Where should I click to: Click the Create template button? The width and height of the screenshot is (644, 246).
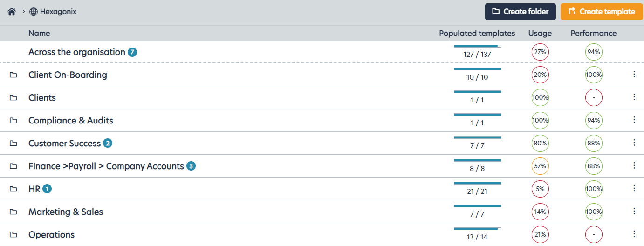tap(602, 12)
